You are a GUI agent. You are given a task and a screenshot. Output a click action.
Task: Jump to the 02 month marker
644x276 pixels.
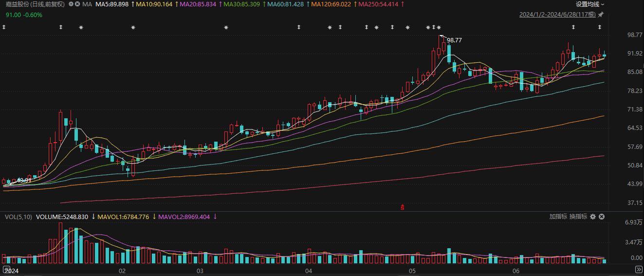(x=122, y=270)
